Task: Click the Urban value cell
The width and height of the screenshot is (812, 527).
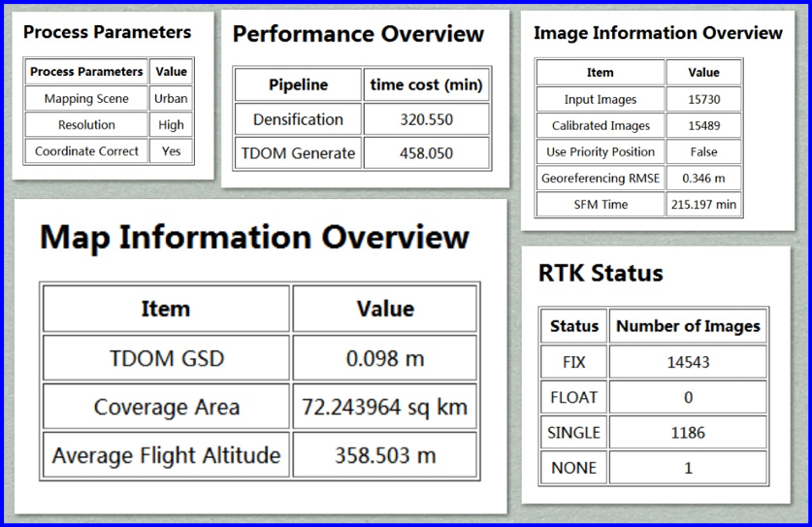Action: tap(171, 98)
